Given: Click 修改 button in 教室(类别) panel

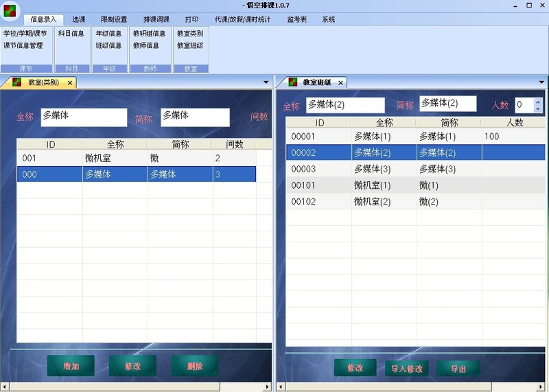Looking at the screenshot, I should click(x=132, y=366).
